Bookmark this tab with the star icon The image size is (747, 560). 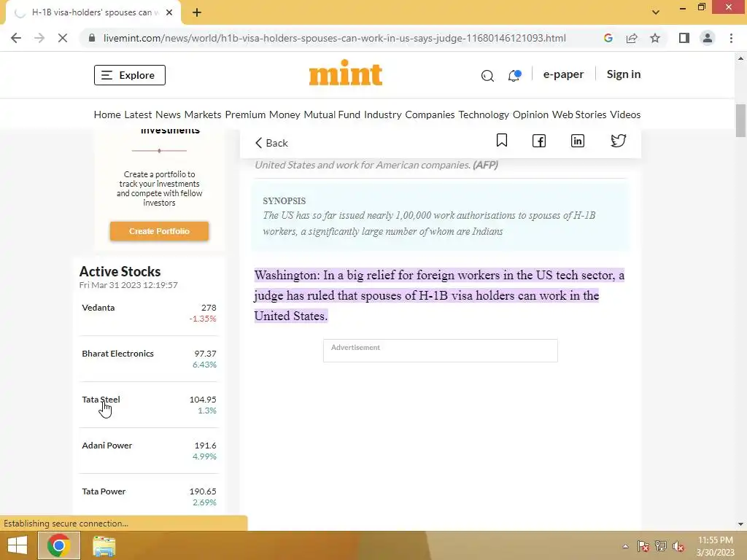(655, 38)
